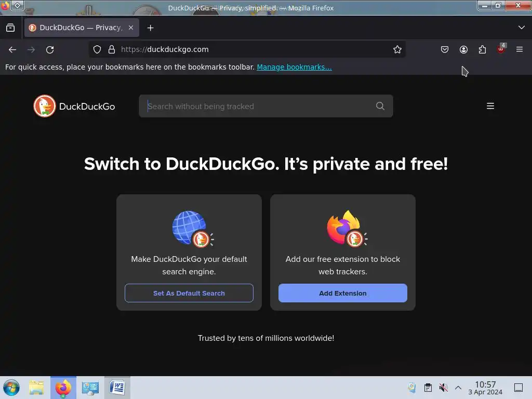
Task: Follow the Manage bookmarks link
Action: tap(294, 67)
